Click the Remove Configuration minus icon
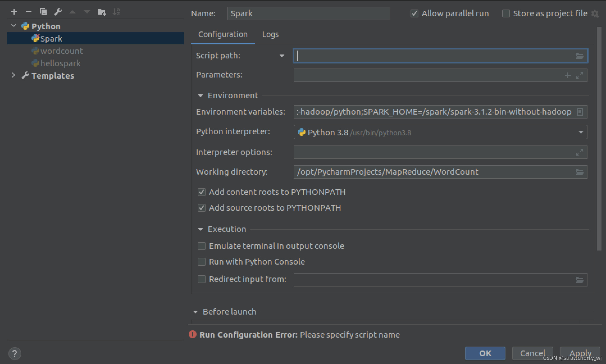Image resolution: width=606 pixels, height=364 pixels. click(x=28, y=12)
